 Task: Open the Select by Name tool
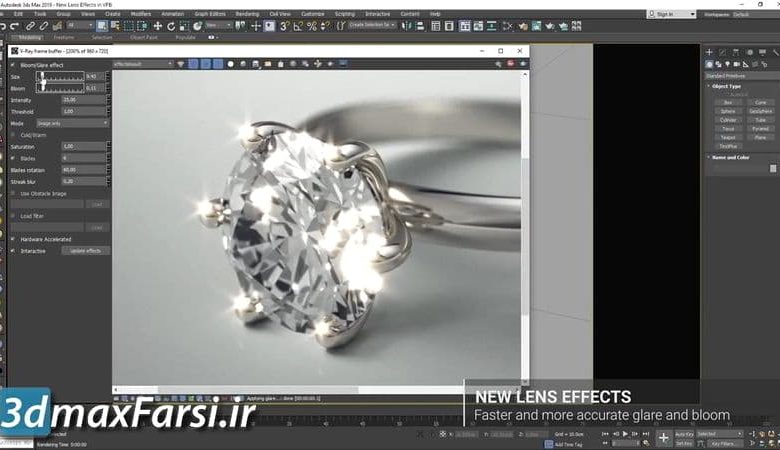tap(115, 26)
